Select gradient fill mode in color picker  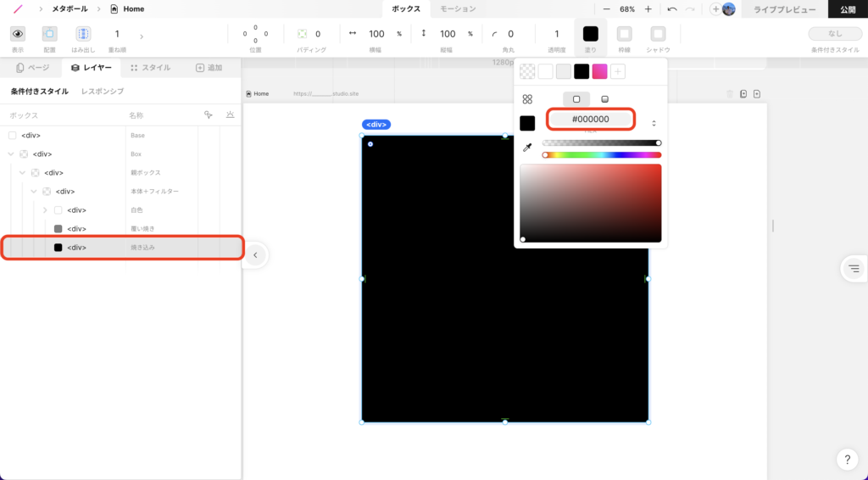(604, 99)
